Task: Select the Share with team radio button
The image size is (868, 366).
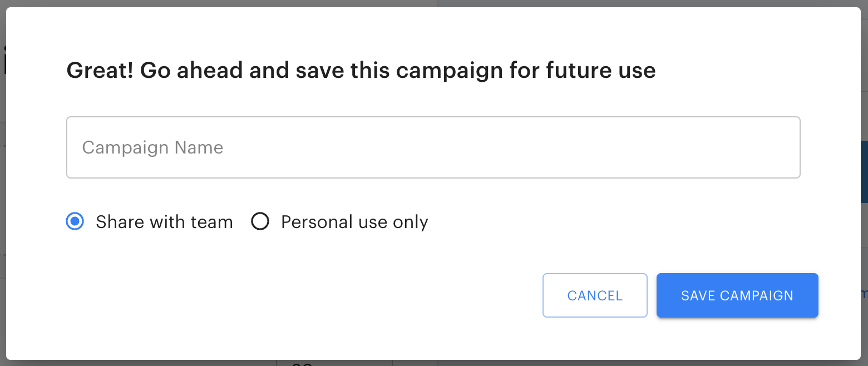Action: (75, 221)
